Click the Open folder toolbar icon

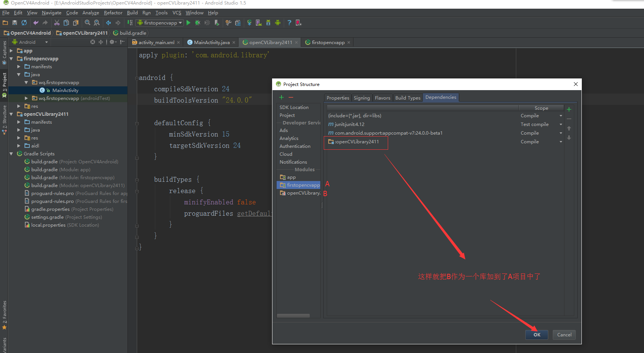(5, 23)
